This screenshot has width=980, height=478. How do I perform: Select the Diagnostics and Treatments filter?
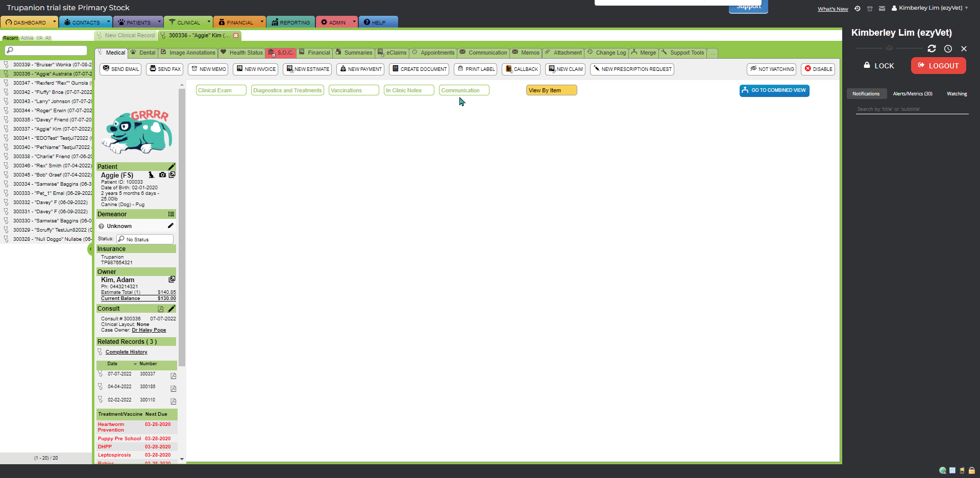click(x=287, y=90)
